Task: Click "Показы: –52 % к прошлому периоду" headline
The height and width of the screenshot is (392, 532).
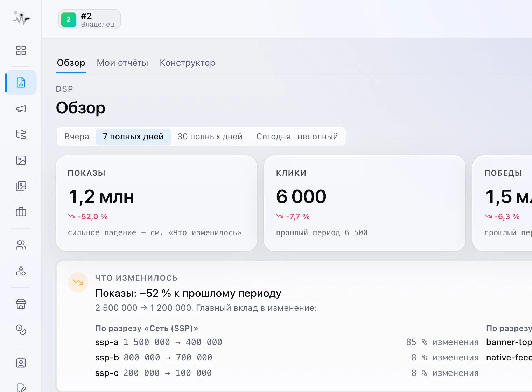Action: coord(188,293)
